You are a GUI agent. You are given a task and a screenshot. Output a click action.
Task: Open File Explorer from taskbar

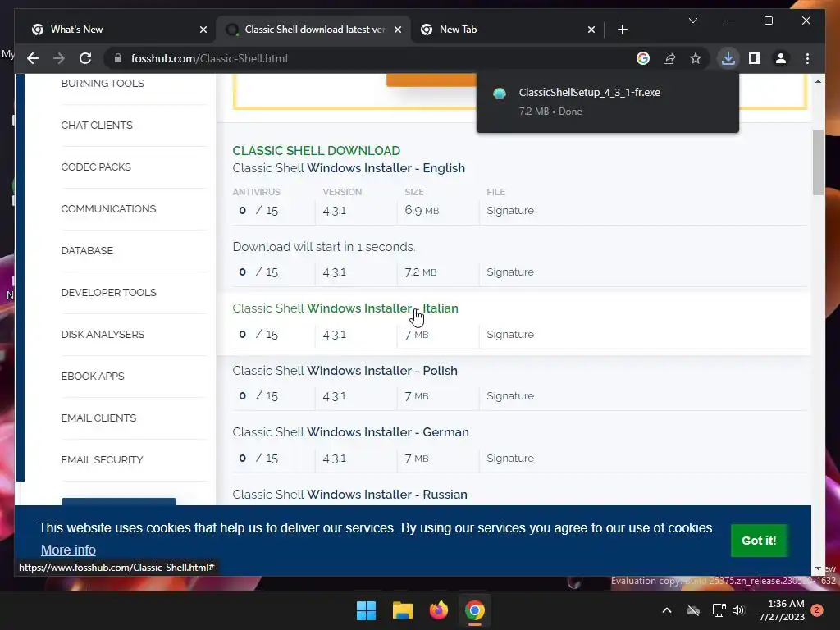pos(402,610)
